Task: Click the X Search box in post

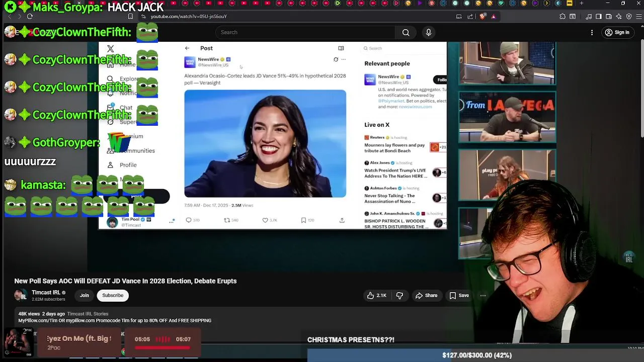Action: [403, 48]
